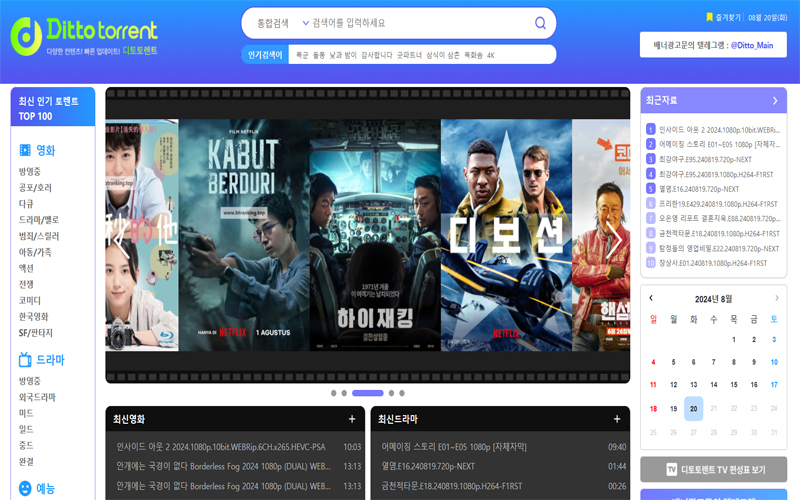
Task: Select 전쟁 movie category
Action: pos(26,284)
